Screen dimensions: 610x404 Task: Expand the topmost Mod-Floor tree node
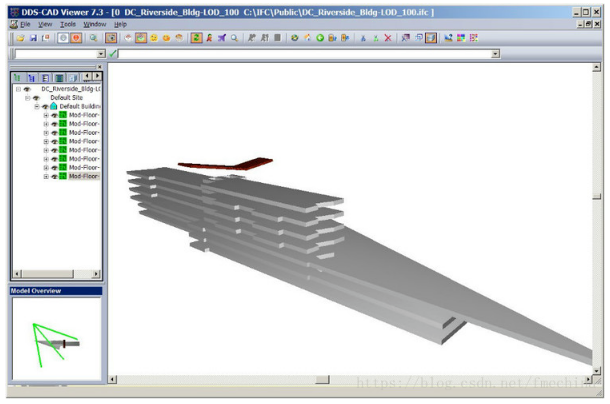46,115
